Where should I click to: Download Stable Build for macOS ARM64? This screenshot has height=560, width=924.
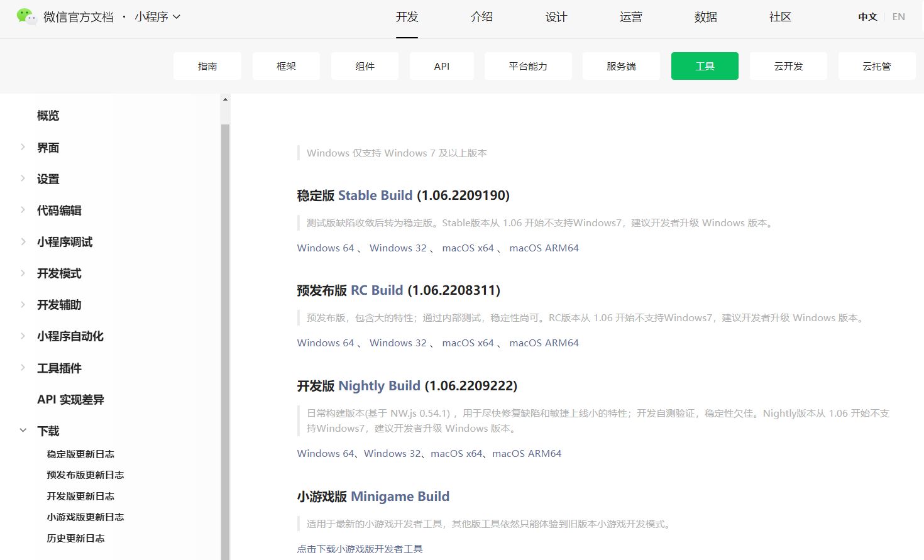(x=544, y=248)
